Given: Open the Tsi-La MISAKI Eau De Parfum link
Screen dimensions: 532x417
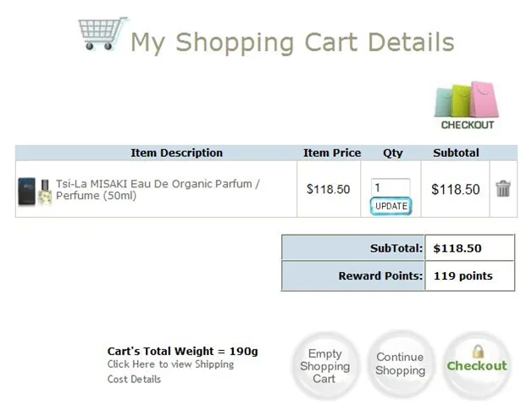Looking at the screenshot, I should 158,189.
